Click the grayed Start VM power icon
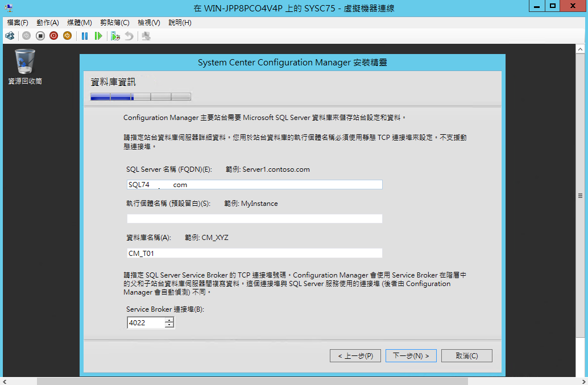The image size is (588, 385). (26, 36)
